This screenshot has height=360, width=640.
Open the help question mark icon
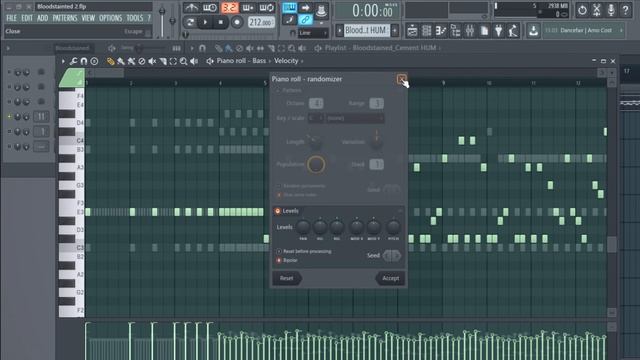coord(625,10)
